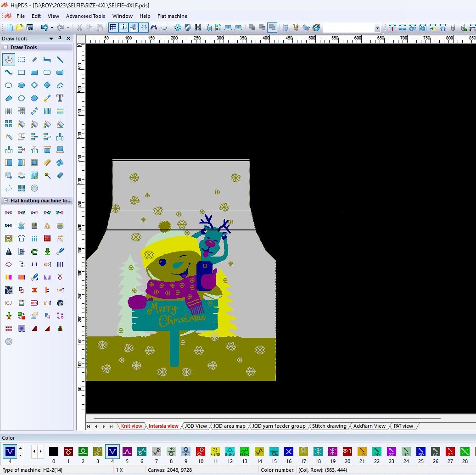The image size is (476, 475).
Task: Open the Flat machine menu
Action: tap(172, 16)
